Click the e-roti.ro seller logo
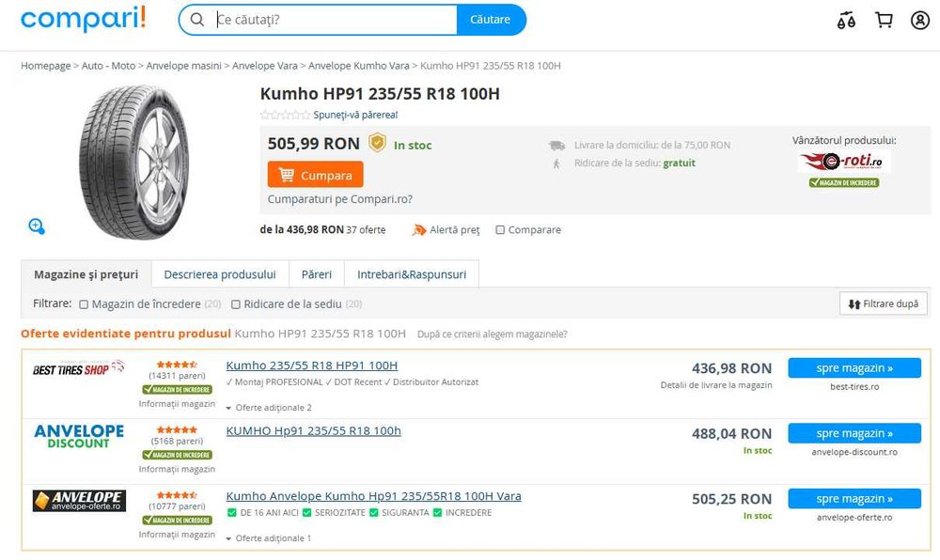The image size is (940, 560). [x=844, y=161]
